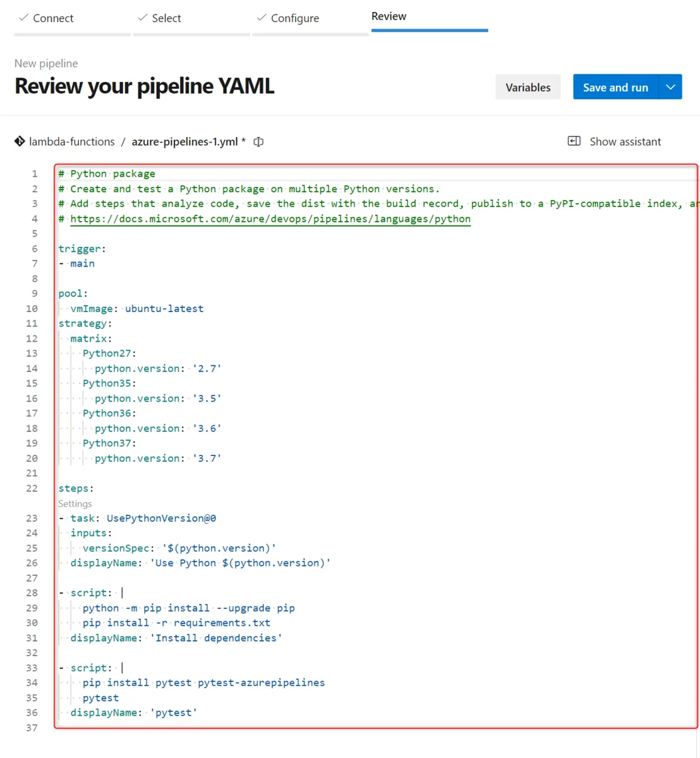Click the Save and run button
Viewport: 700px width, 758px height.
615,87
